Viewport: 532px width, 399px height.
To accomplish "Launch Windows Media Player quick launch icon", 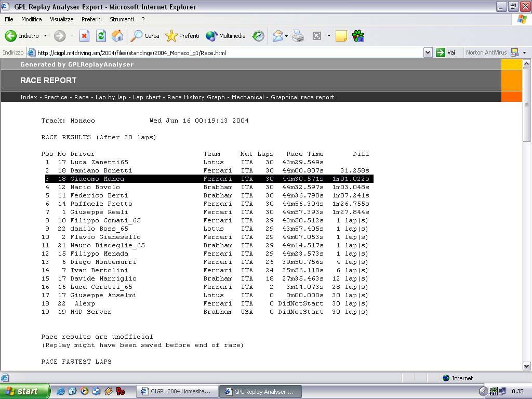I will click(x=84, y=392).
